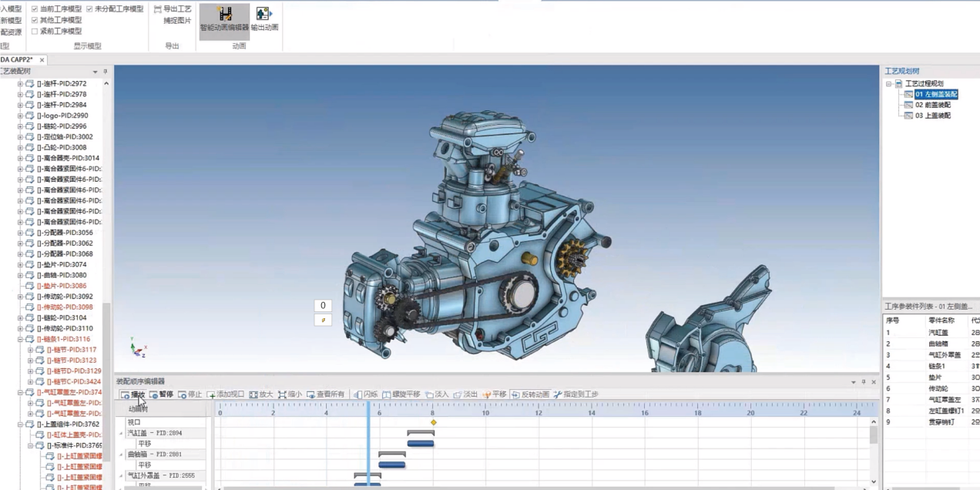Click the 反转动画 reverse animation tool
This screenshot has height=490, width=980.
(x=530, y=394)
